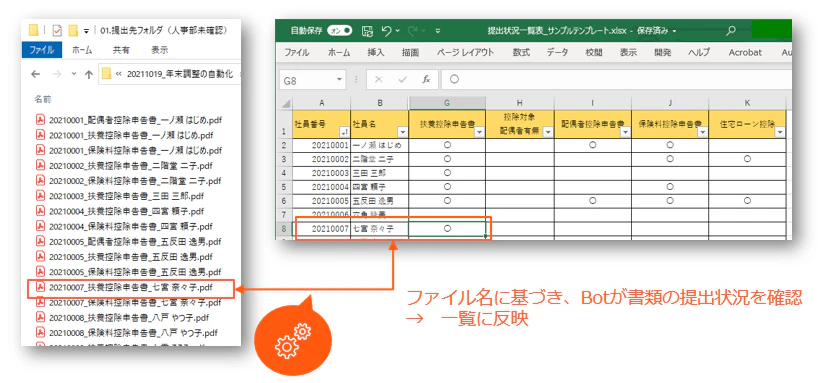Click the Properties checkmark icon in Explorer title bar
This screenshot has width=818, height=383.
point(57,31)
